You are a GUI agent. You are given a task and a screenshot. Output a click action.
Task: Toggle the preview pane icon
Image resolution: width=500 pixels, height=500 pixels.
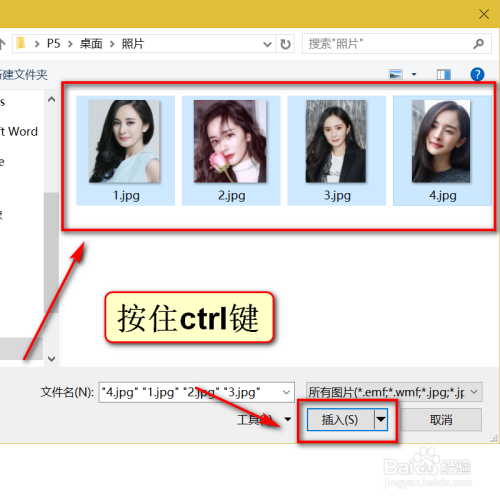pyautogui.click(x=443, y=74)
